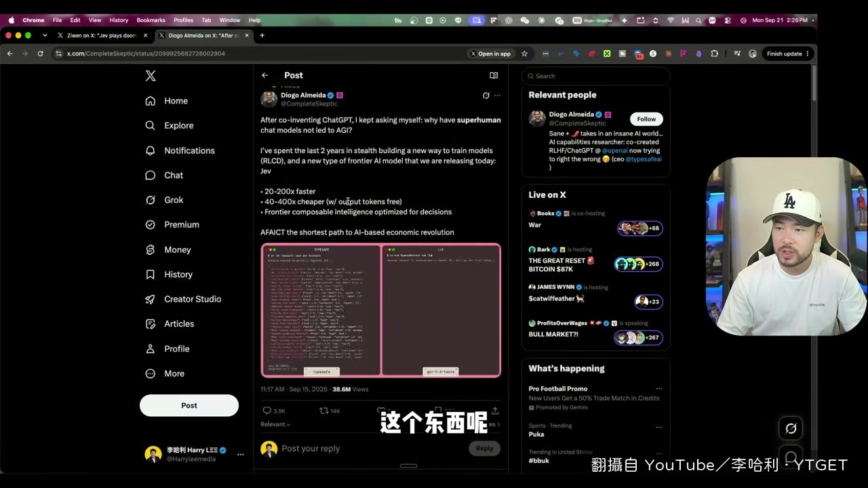Viewport: 868px width, 488px height.
Task: Open three-dot menu on Diogo's post
Action: coord(497,96)
